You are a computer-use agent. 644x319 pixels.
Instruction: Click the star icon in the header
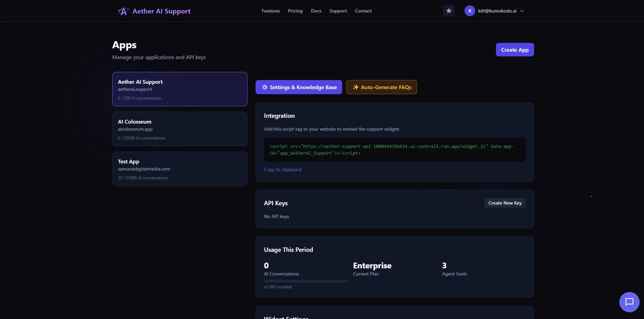pyautogui.click(x=449, y=10)
